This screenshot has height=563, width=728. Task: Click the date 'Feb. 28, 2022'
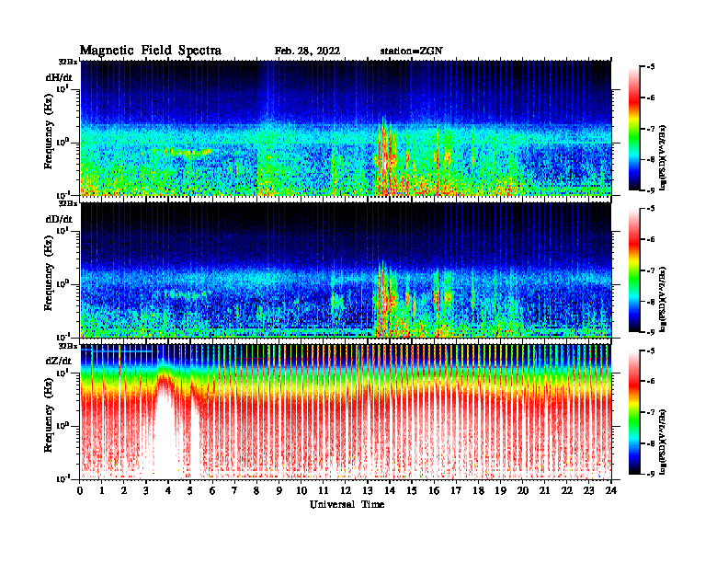tap(307, 52)
